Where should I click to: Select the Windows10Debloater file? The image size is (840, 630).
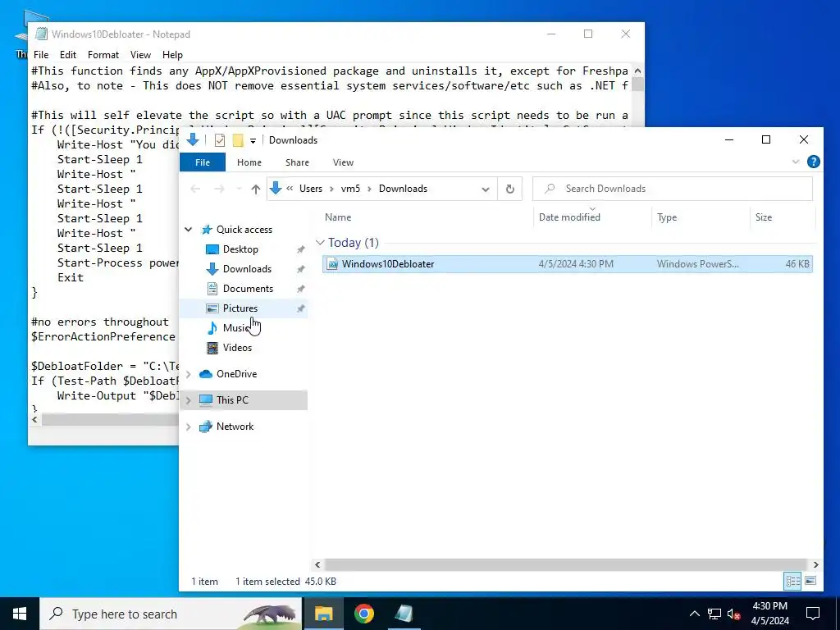[x=568, y=263]
